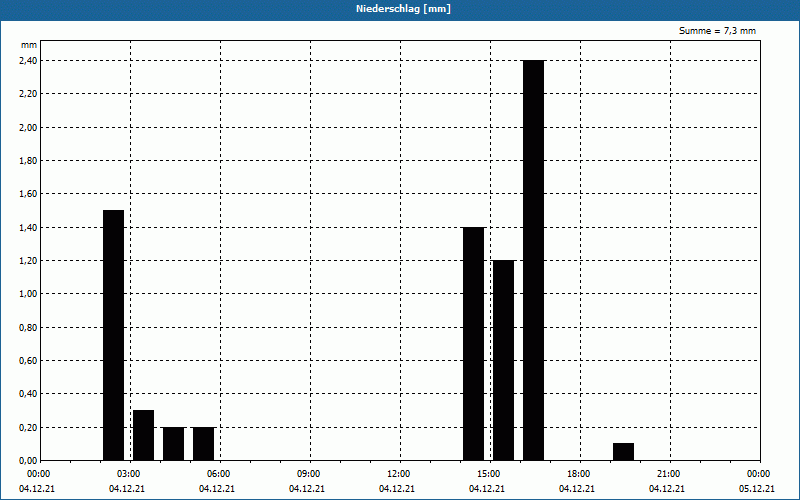Click the "0,20" y-axis label
The image size is (800, 500).
pyautogui.click(x=28, y=428)
